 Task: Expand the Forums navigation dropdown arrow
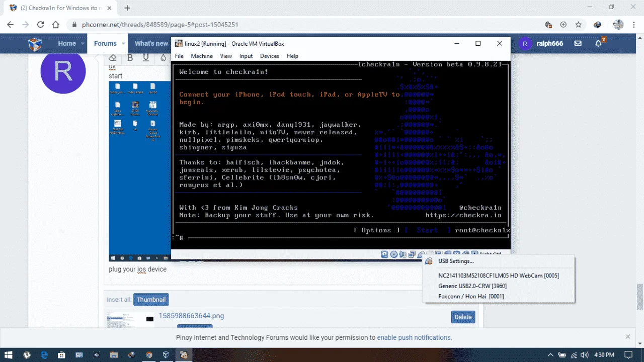pos(122,44)
